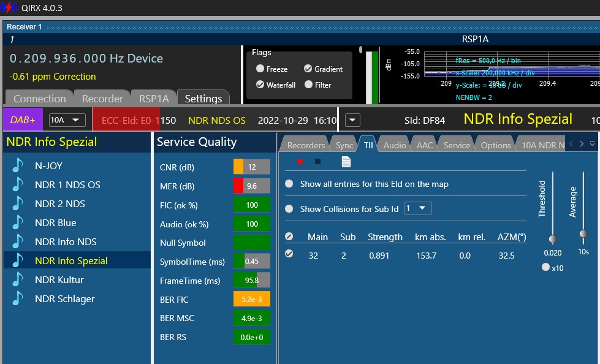
Task: Select NDR Blue service
Action: pos(56,222)
